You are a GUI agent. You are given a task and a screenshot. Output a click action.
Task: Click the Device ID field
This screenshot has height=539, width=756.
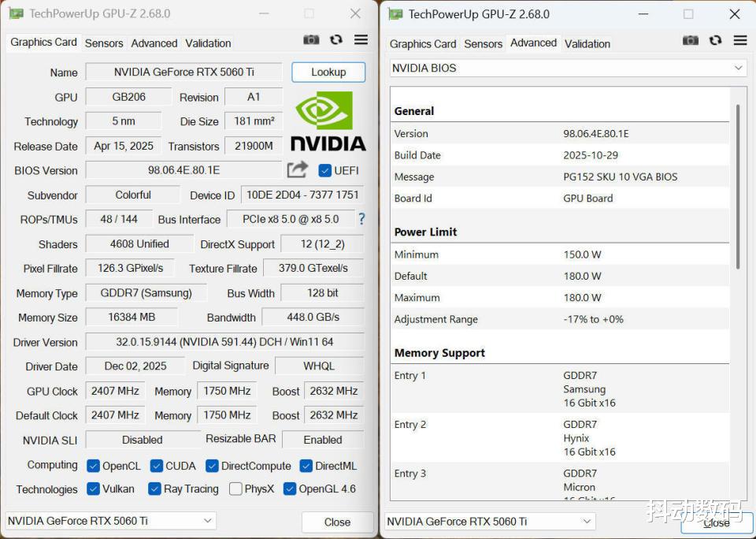pos(302,195)
